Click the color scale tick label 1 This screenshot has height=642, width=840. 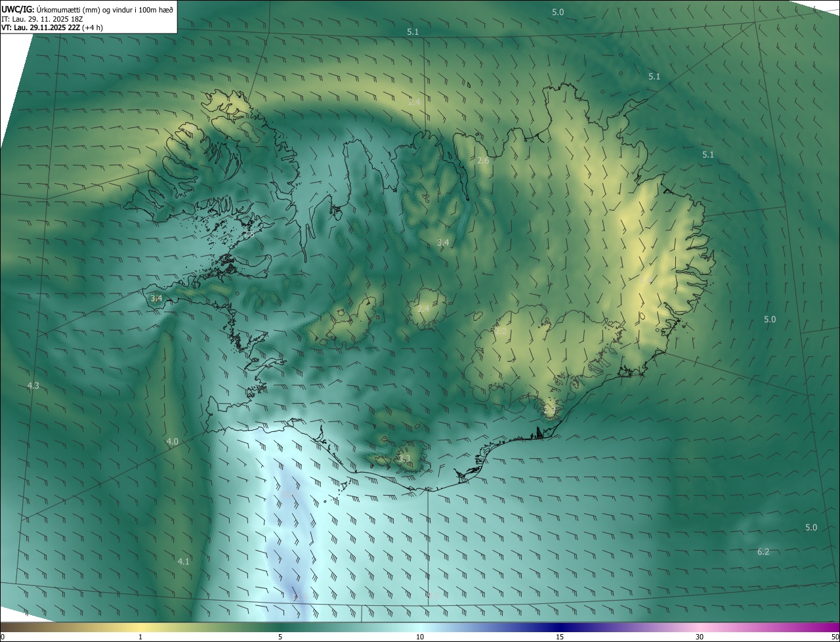pos(140,637)
